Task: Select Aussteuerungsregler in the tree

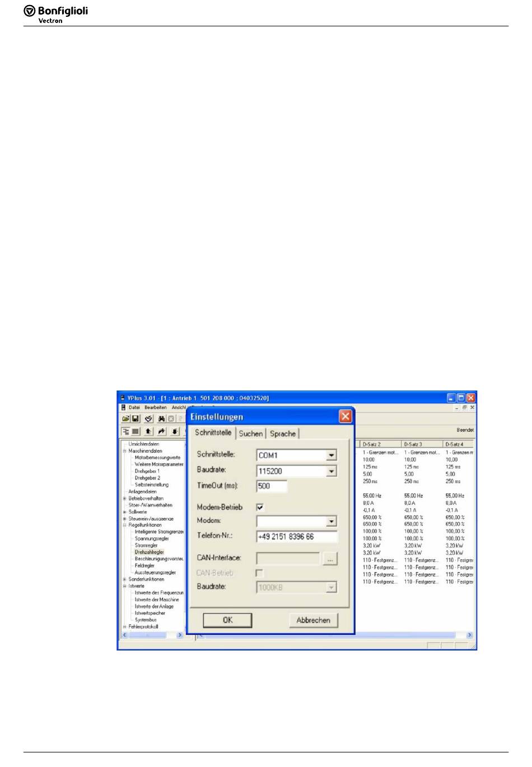Action: 156,573
